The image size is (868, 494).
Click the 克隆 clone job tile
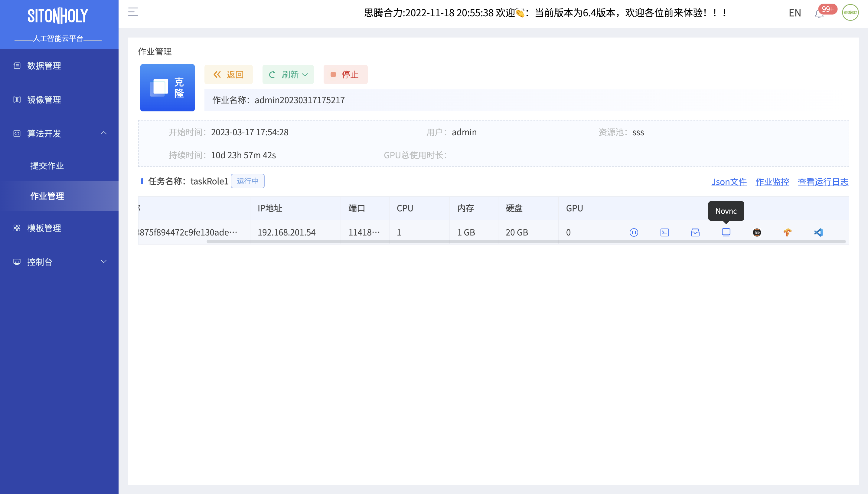click(x=168, y=88)
